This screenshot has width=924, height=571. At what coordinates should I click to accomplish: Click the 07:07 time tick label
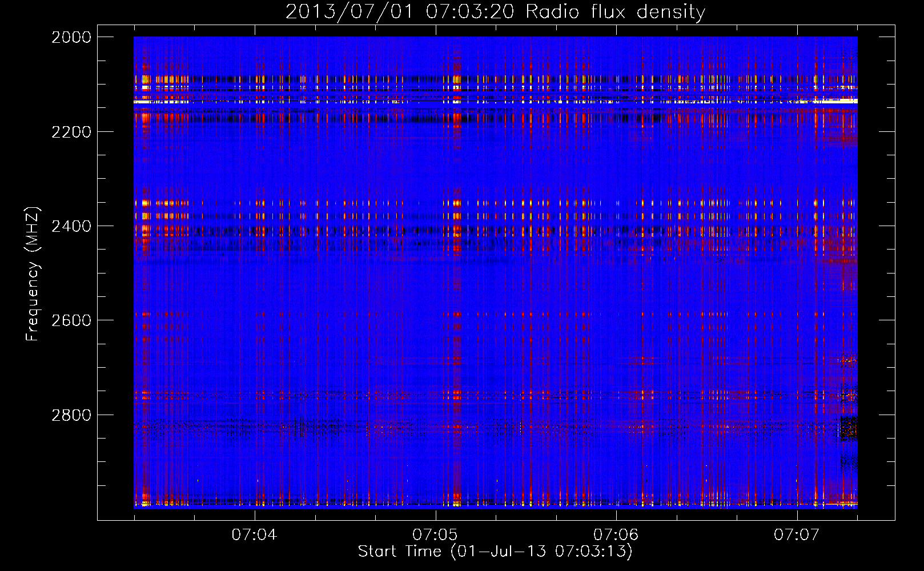(x=797, y=535)
